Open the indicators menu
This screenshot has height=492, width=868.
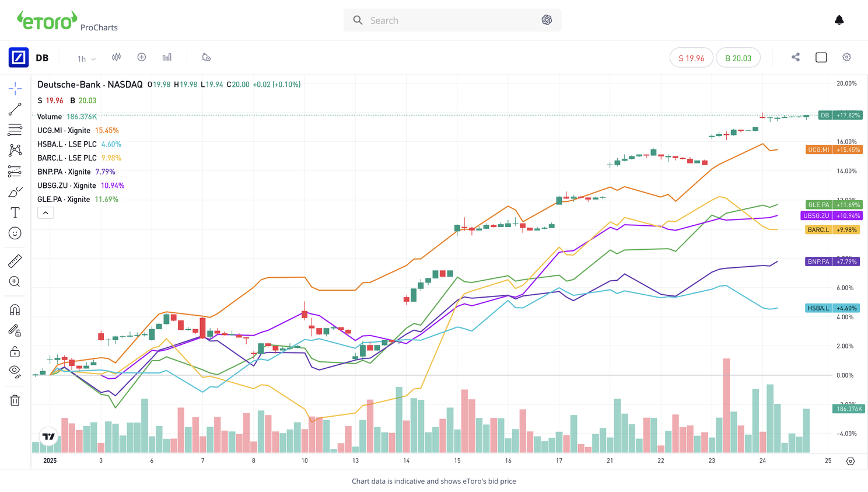click(x=167, y=57)
